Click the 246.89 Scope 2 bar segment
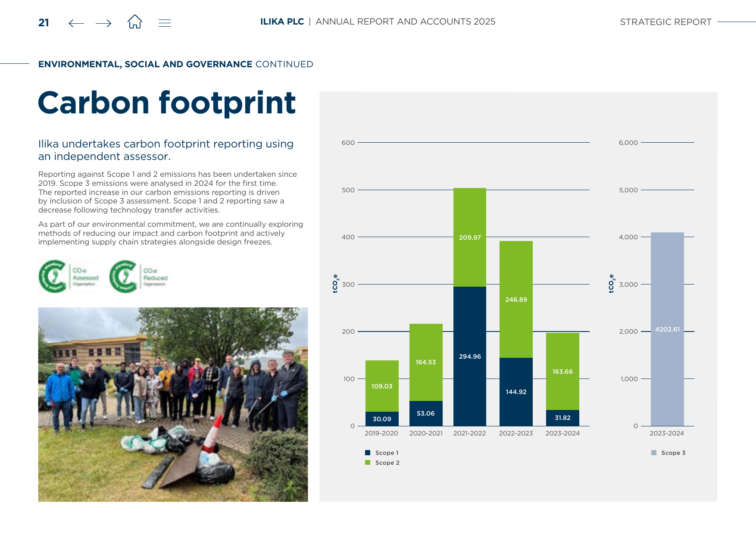This screenshot has height=535, width=756. click(x=516, y=299)
